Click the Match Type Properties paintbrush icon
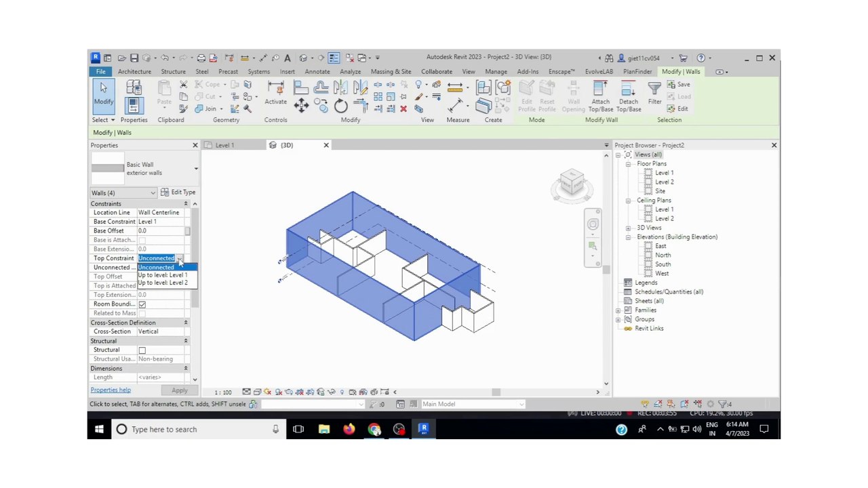 [184, 108]
